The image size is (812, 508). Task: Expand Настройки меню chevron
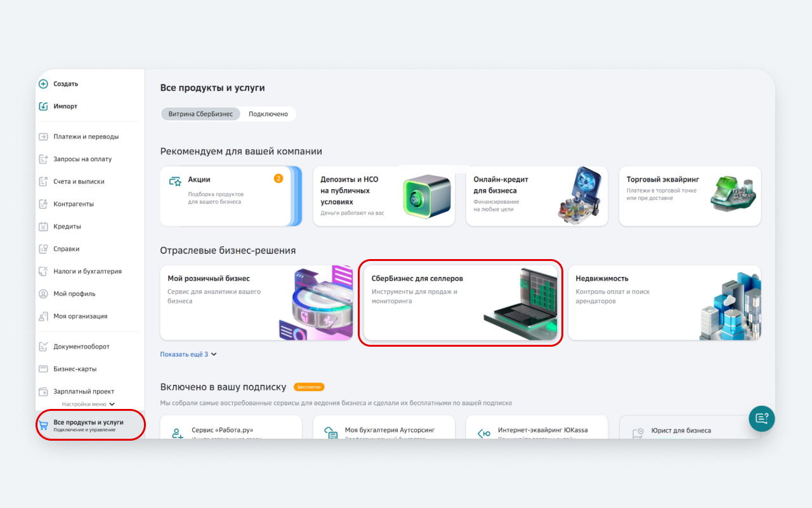pyautogui.click(x=112, y=404)
